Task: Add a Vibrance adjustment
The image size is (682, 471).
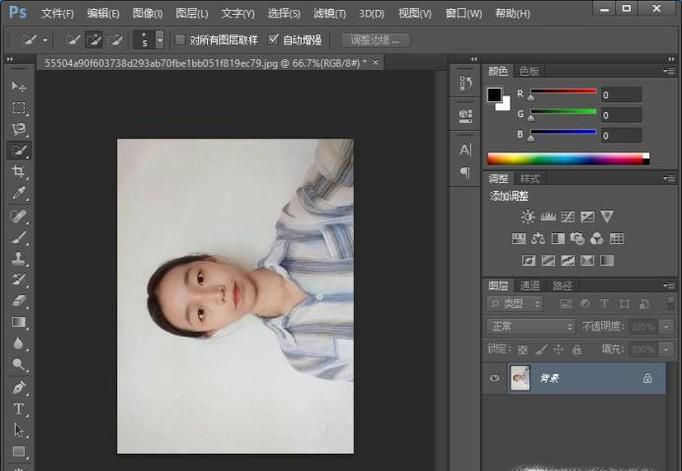Action: coord(607,217)
